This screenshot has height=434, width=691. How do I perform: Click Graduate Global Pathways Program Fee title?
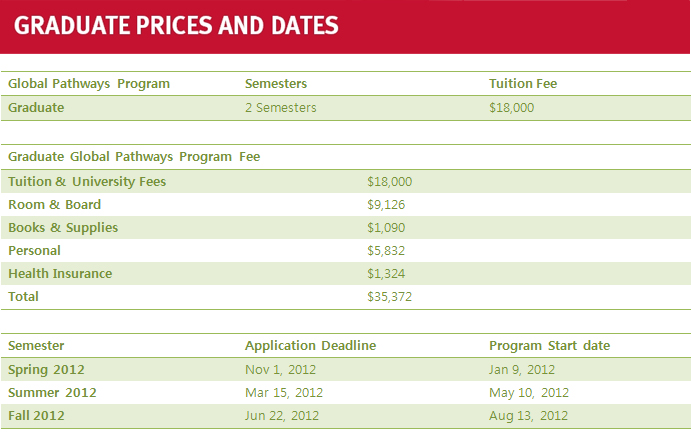(x=134, y=157)
